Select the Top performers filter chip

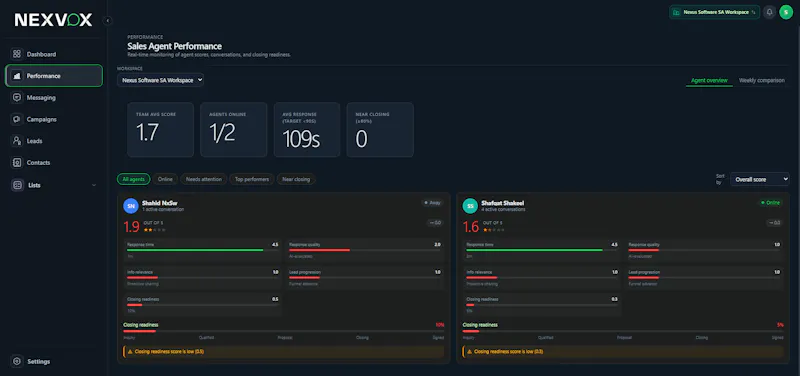click(x=252, y=179)
